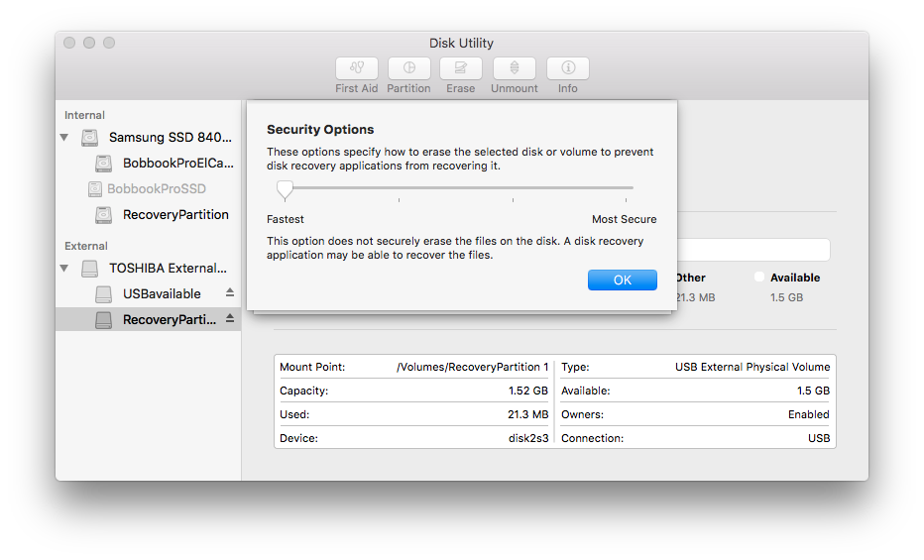
Task: Click the Capacity value 1.52 GB
Action: tap(528, 391)
